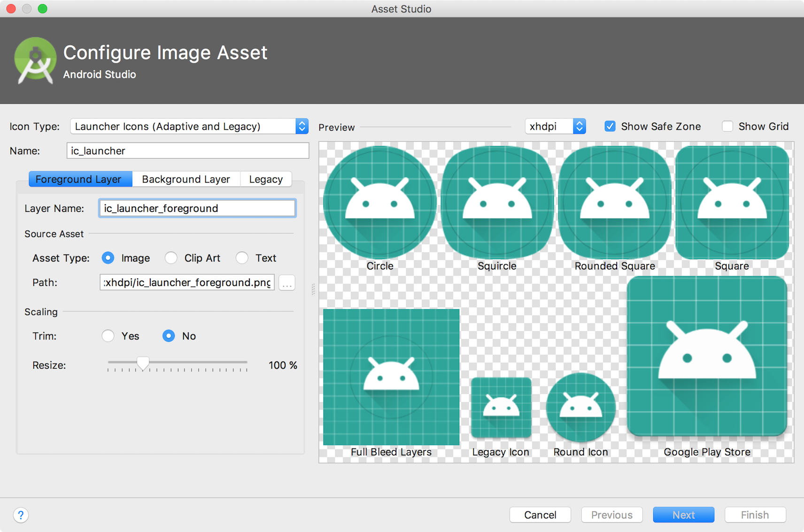804x532 pixels.
Task: Cancel the asset configuration
Action: [540, 515]
